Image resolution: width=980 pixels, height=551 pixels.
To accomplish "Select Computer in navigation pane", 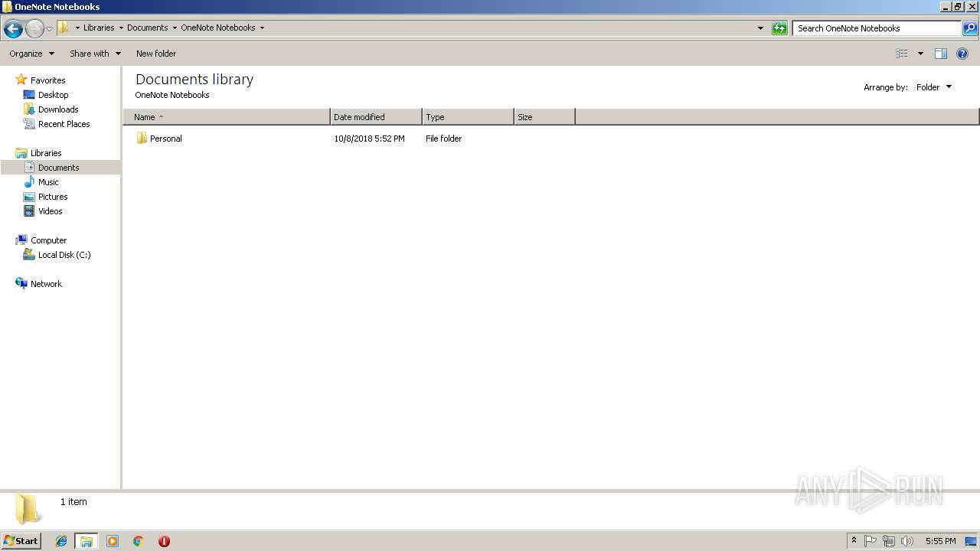I will 48,240.
